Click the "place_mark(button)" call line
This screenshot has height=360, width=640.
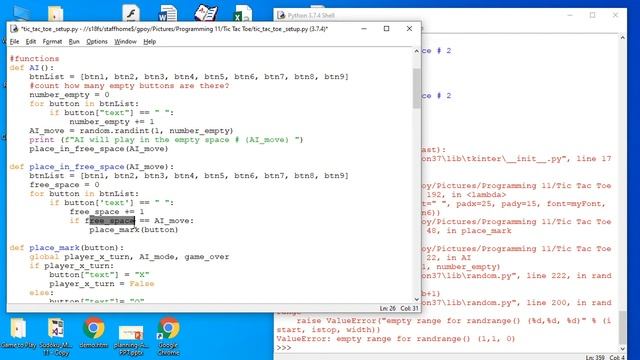click(134, 230)
